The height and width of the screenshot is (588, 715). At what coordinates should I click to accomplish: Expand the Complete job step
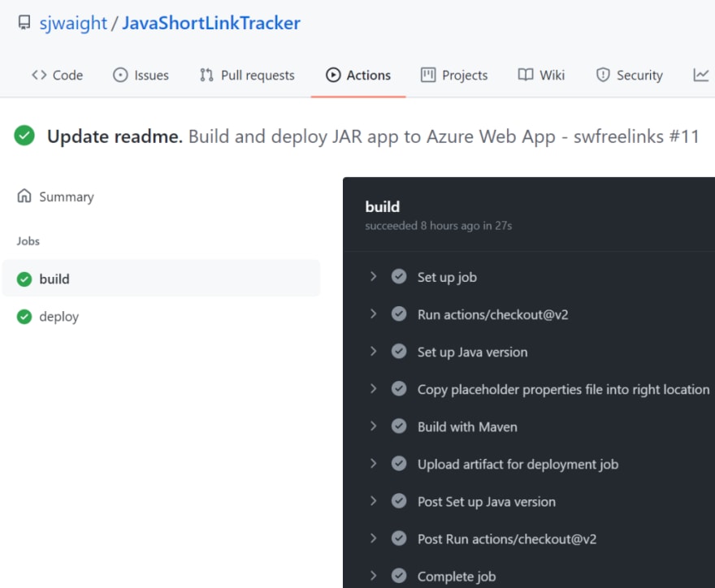pos(373,575)
